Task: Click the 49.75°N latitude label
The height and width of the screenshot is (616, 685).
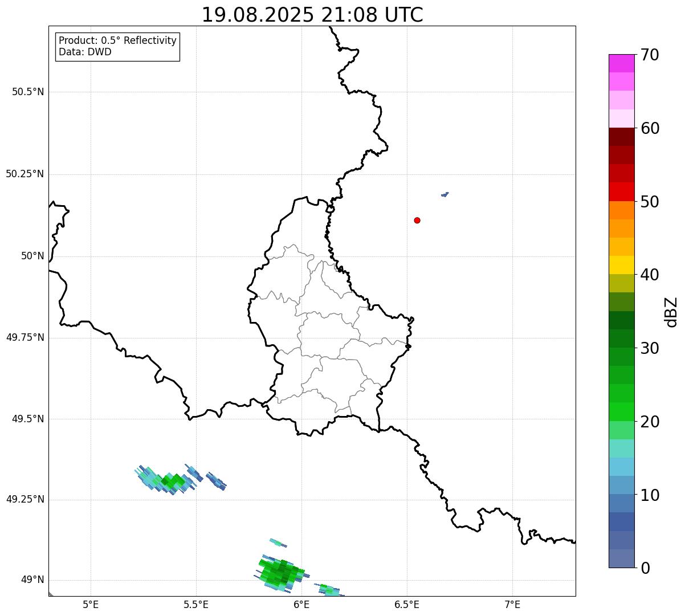Action: (x=25, y=337)
